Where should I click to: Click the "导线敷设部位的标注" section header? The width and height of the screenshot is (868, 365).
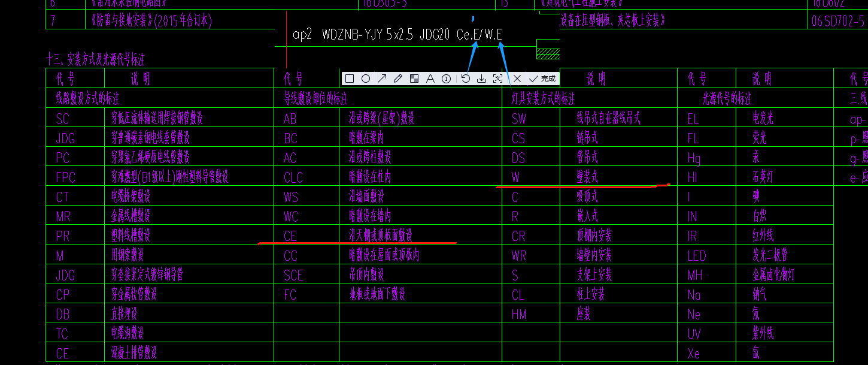click(x=315, y=98)
